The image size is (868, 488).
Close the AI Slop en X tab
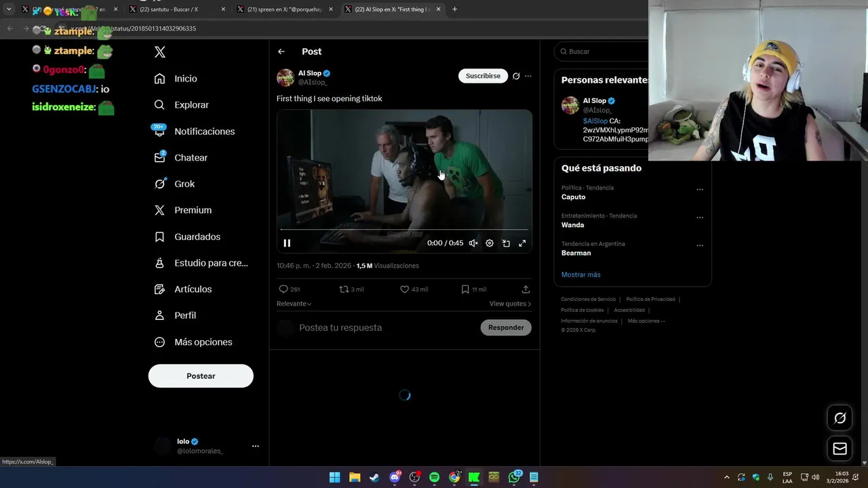coord(438,9)
